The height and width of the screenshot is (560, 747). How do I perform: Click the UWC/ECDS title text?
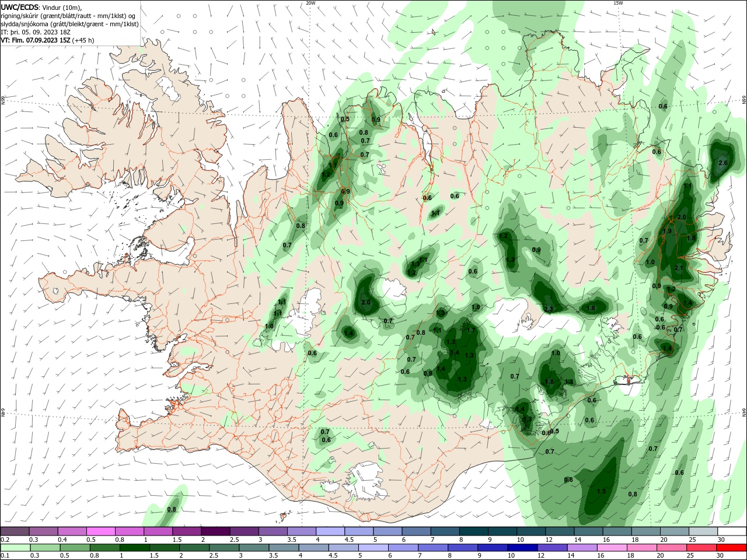(20, 7)
